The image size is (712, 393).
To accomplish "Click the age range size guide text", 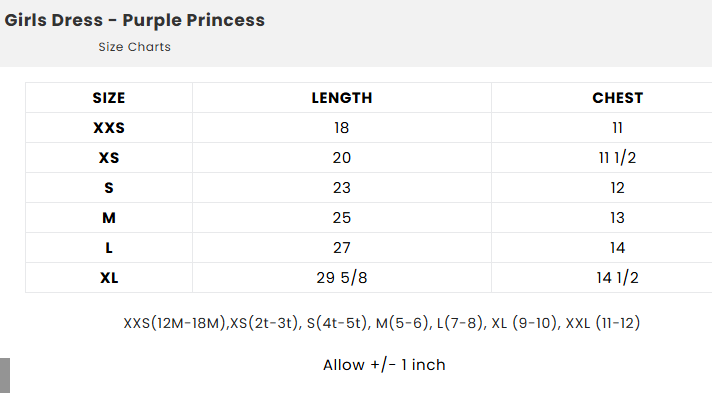I will click(x=381, y=323).
